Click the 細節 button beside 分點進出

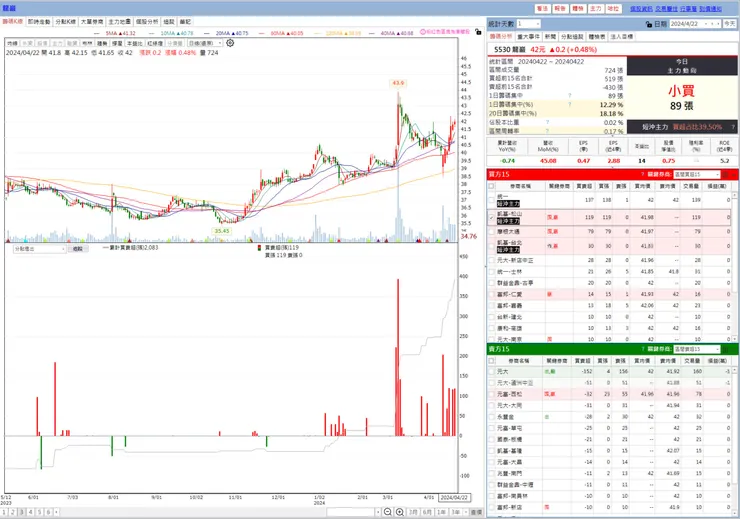78,249
